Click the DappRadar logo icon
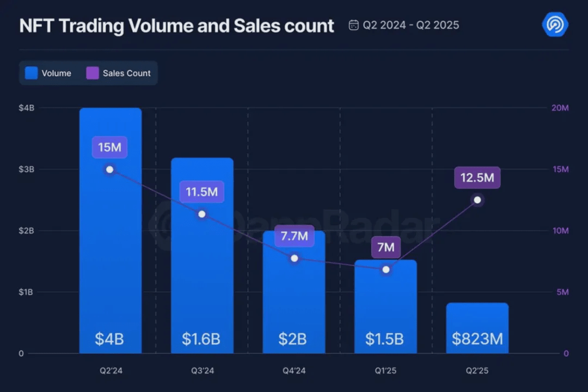This screenshot has width=588, height=392. 555,25
